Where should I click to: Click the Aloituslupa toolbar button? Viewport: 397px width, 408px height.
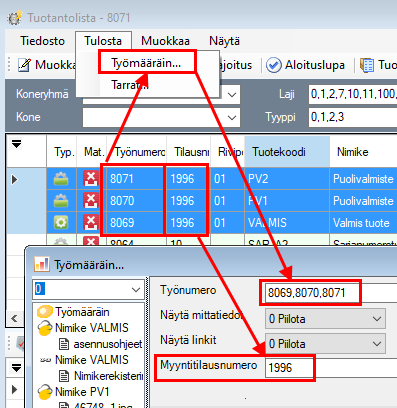click(x=305, y=65)
